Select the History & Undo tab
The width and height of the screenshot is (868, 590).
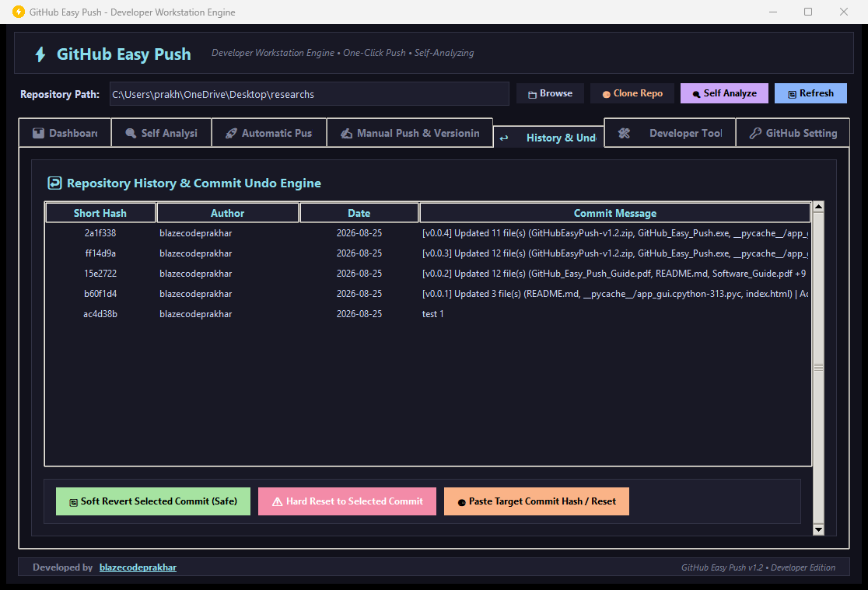click(548, 138)
